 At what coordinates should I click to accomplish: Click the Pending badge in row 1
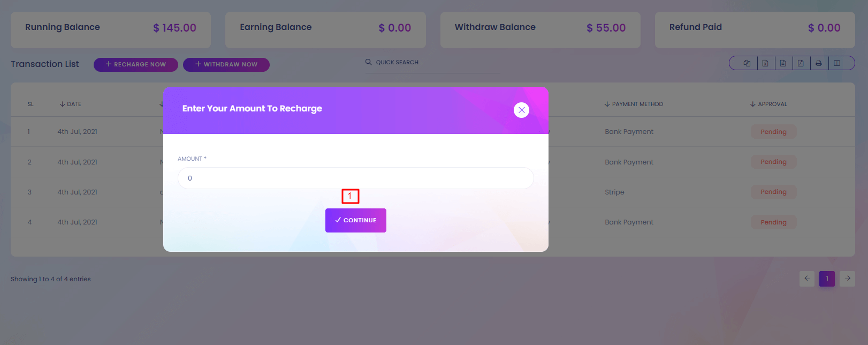[773, 132]
